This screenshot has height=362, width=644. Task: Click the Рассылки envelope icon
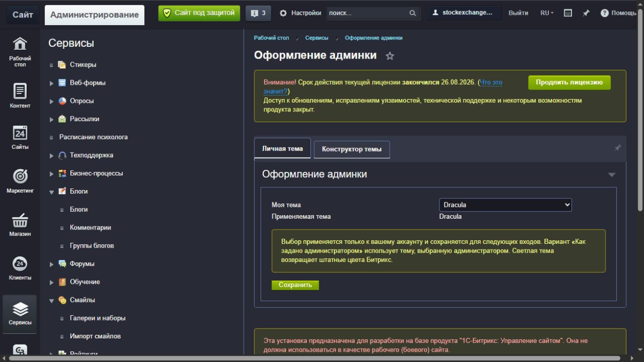point(62,119)
